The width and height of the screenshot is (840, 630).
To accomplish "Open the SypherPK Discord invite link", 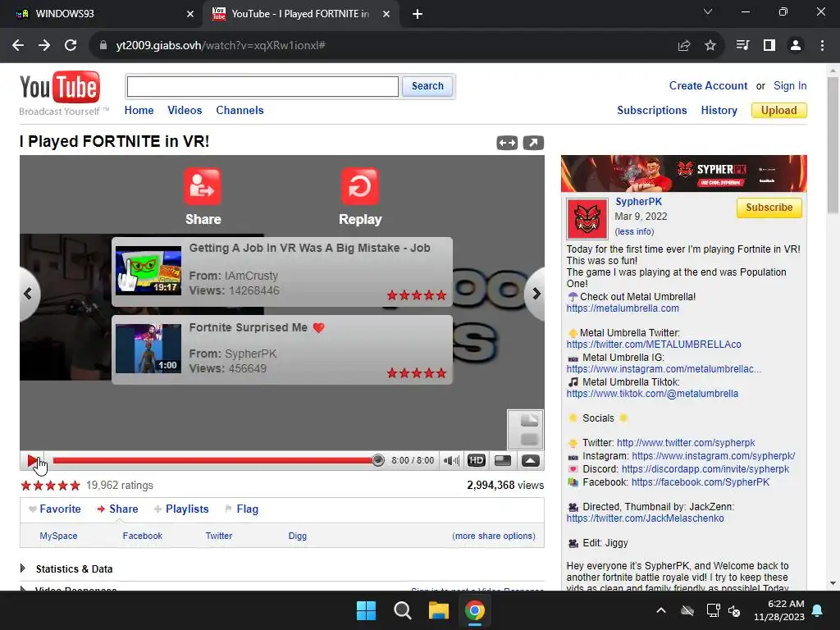I will (x=705, y=469).
